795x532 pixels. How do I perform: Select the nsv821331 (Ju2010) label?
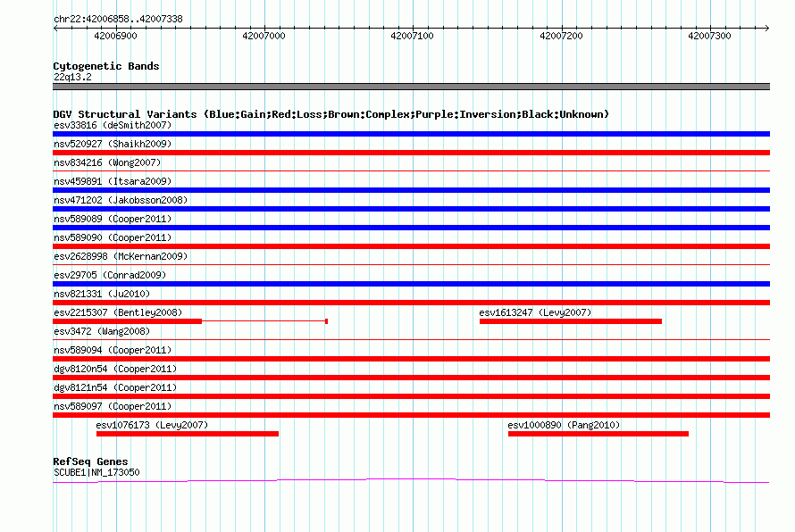pos(102,294)
